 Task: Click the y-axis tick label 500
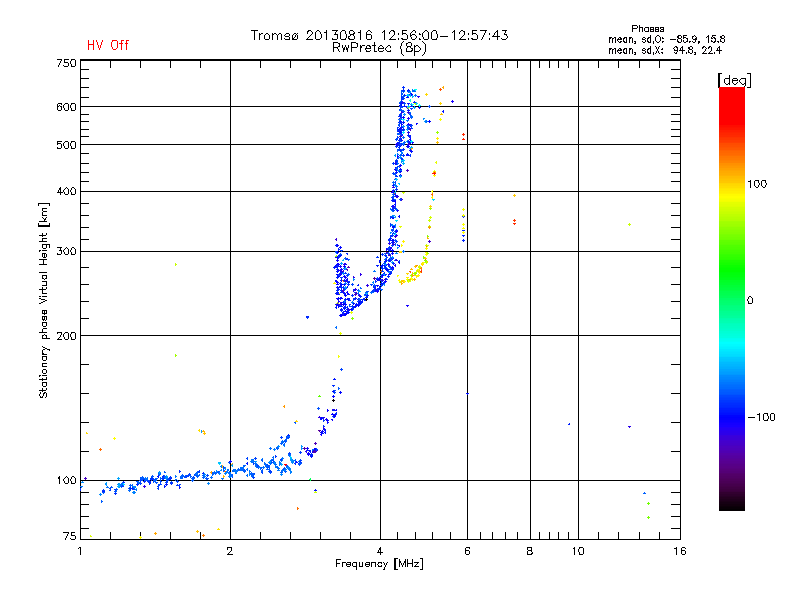coord(66,145)
